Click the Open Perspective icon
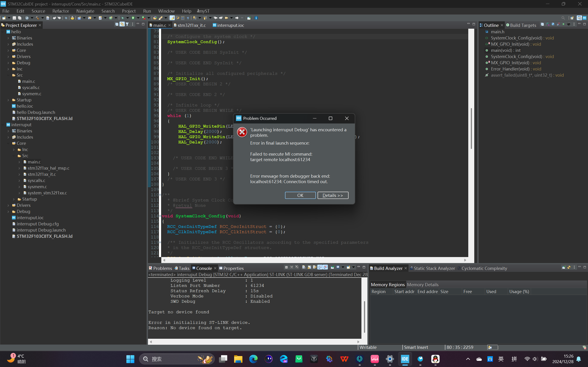588x367 pixels. (572, 18)
